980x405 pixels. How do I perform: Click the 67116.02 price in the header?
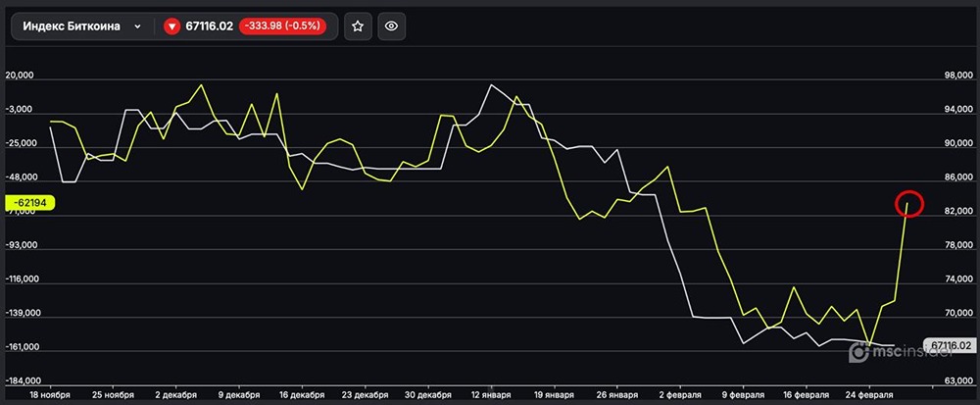209,26
